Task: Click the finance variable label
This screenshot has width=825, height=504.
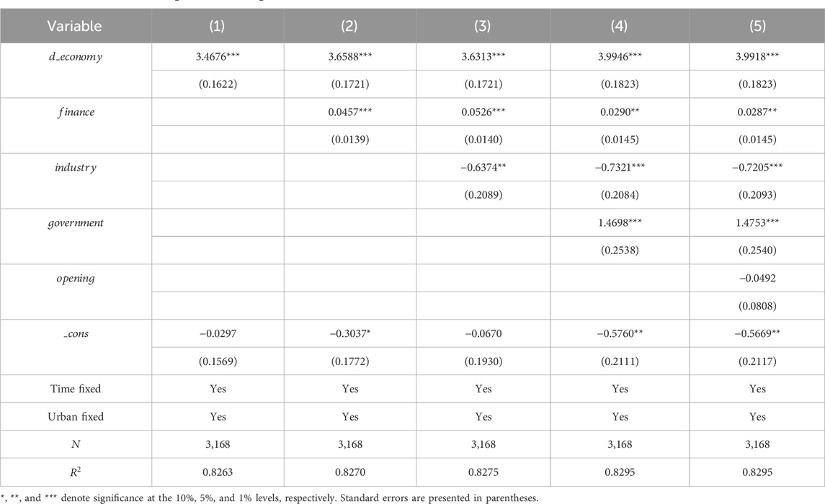Action: coord(75,112)
